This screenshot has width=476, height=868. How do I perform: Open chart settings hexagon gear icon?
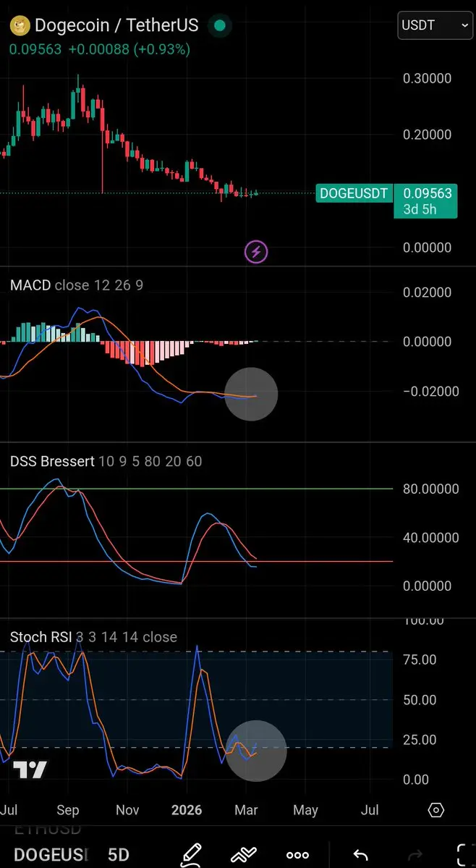(x=435, y=810)
